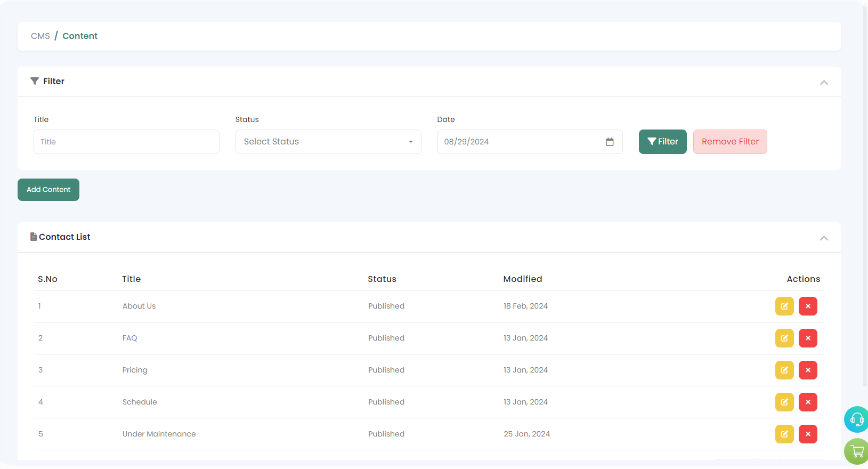Collapse the Filter panel
Viewport: 868px width, 469px height.
click(823, 82)
